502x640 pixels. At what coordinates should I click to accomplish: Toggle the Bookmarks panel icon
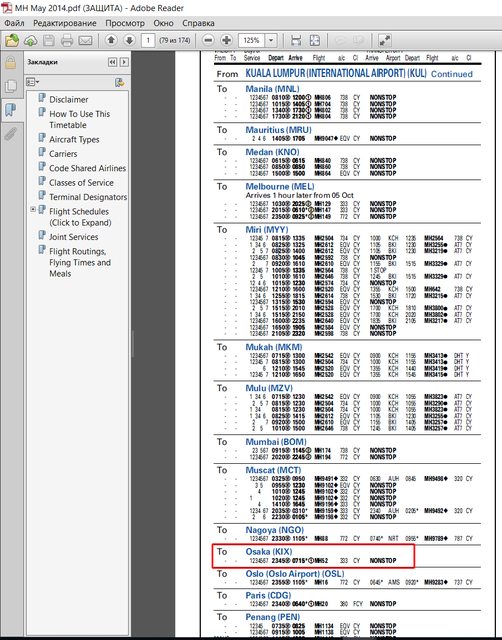pyautogui.click(x=11, y=109)
